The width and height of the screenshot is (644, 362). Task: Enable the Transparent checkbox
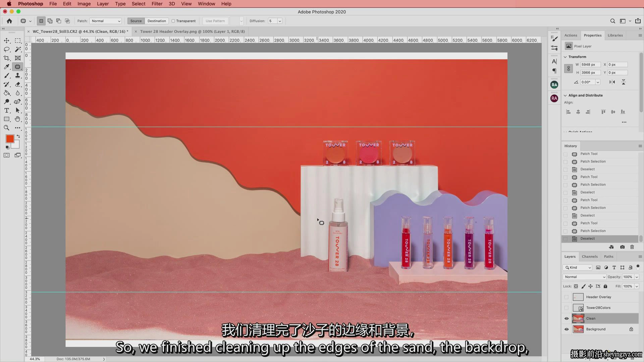pos(173,21)
